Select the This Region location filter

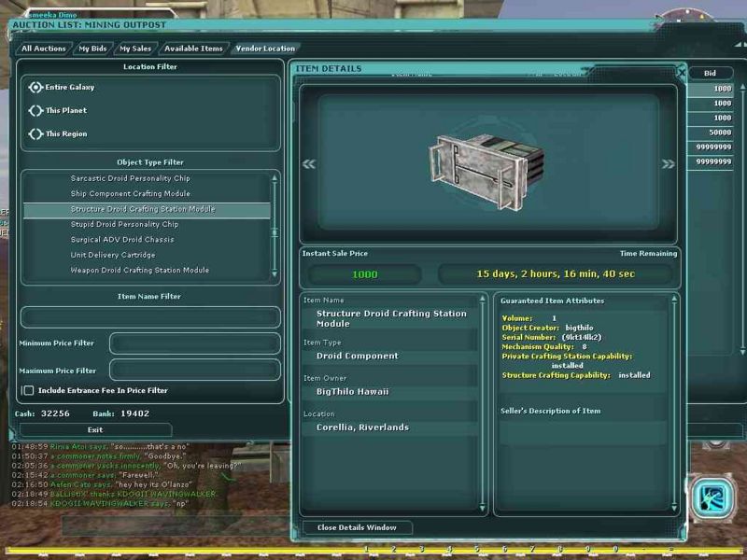[x=35, y=133]
